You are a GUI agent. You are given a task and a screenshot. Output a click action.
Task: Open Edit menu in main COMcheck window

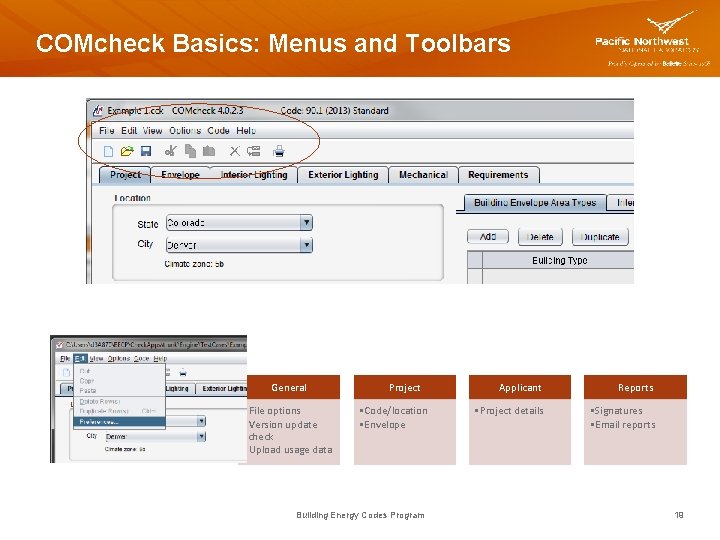tap(129, 131)
